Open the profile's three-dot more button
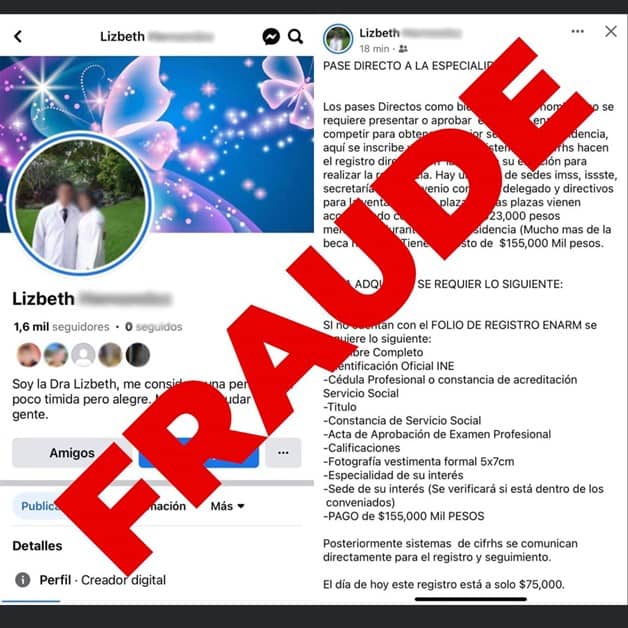Screen dimensions: 628x628 tap(283, 453)
